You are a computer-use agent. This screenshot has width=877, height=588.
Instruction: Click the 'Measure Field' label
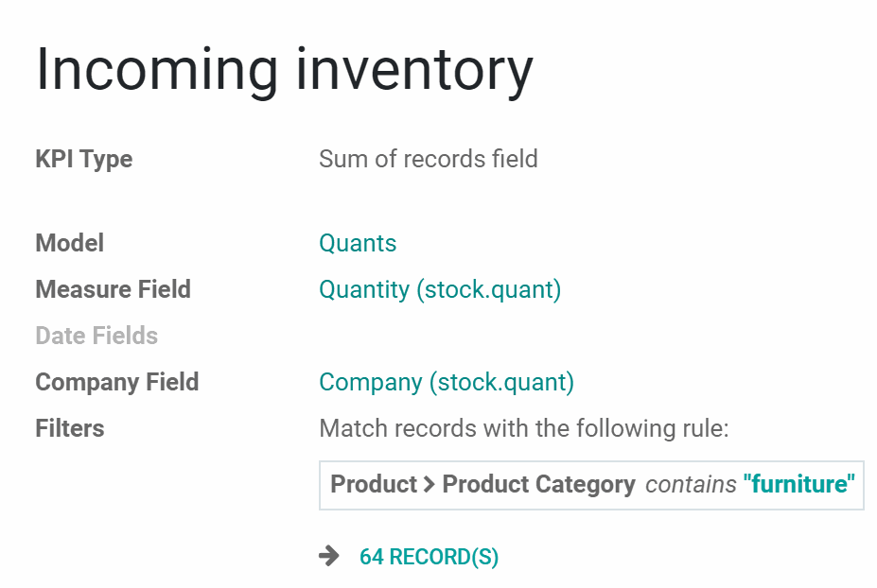click(x=113, y=289)
